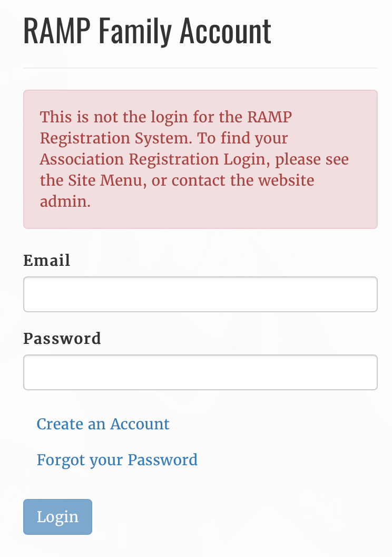
Task: Reset credentials via Forgot your Password
Action: click(117, 460)
